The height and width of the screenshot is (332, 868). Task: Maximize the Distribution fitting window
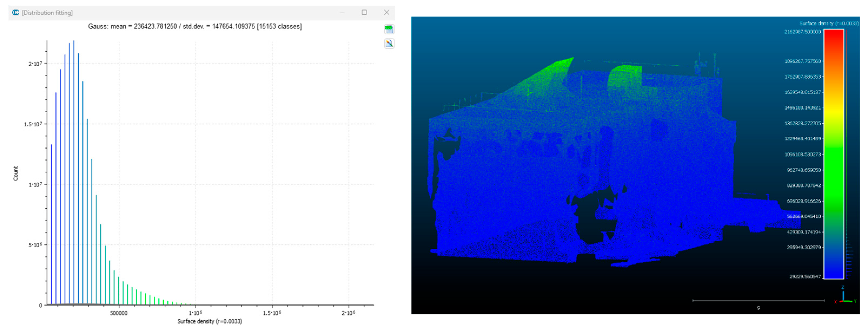pos(364,12)
